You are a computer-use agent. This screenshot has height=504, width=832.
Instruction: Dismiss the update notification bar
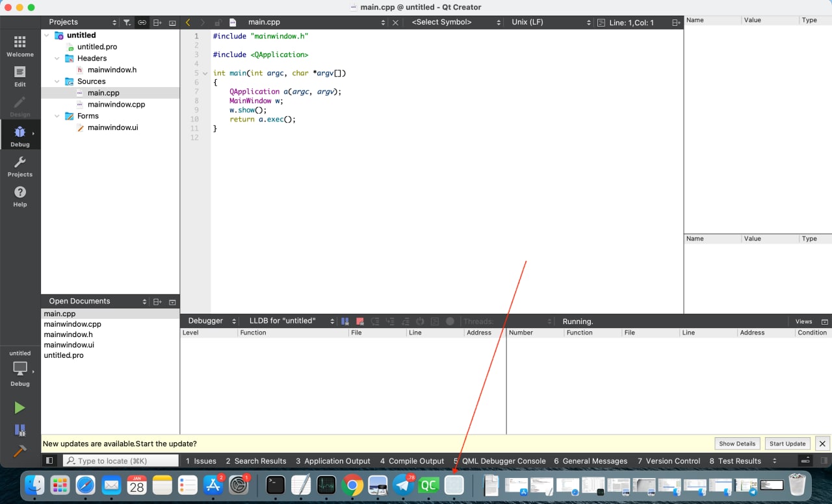click(x=822, y=444)
